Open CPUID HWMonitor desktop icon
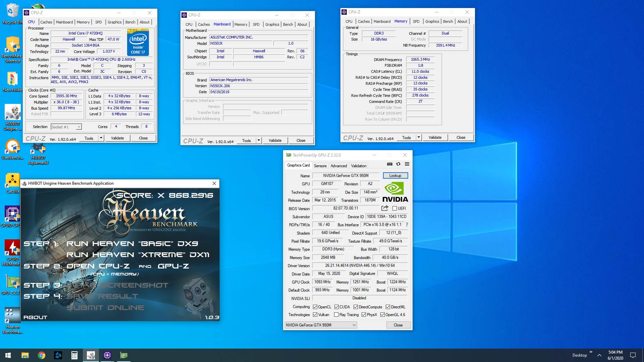This screenshot has width=644, height=362. tap(12, 253)
